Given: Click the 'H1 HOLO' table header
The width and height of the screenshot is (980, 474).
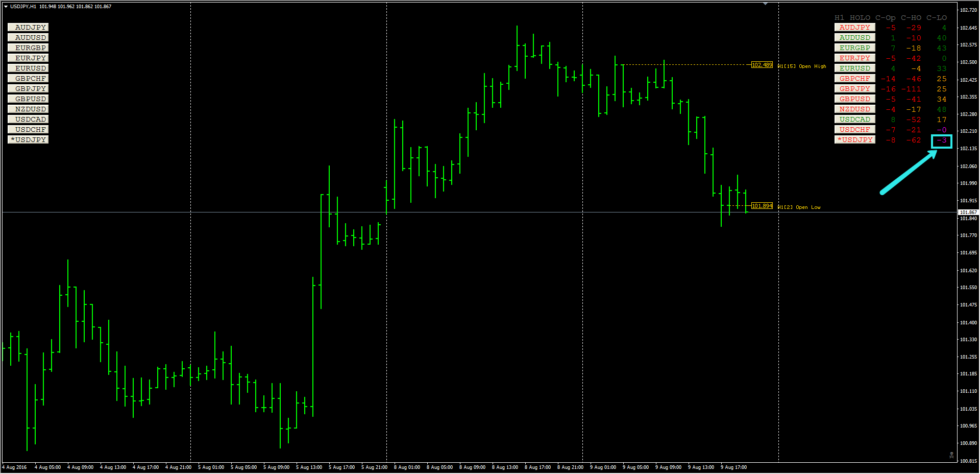Looking at the screenshot, I should pyautogui.click(x=852, y=17).
